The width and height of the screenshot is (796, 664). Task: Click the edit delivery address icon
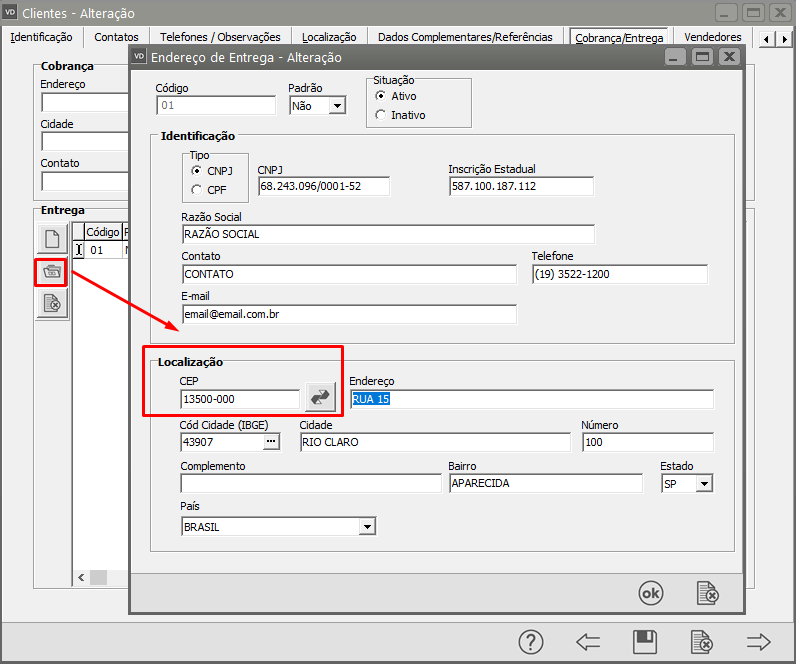coord(52,272)
